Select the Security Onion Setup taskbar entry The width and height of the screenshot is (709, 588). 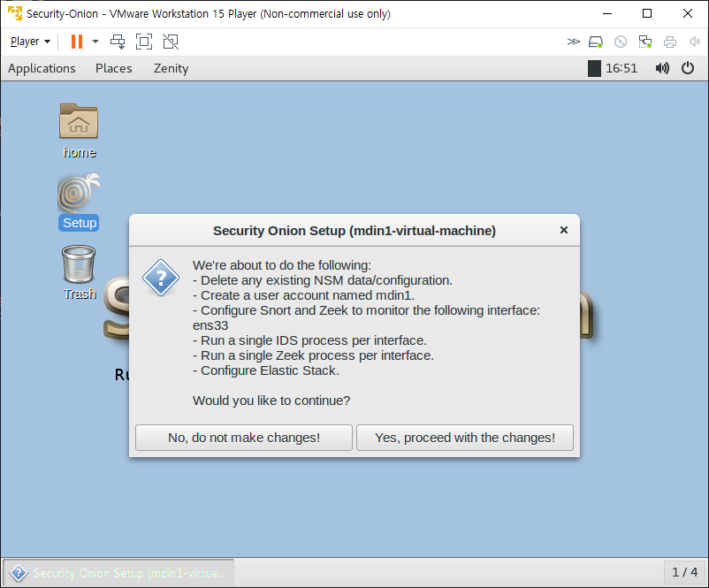pyautogui.click(x=118, y=573)
